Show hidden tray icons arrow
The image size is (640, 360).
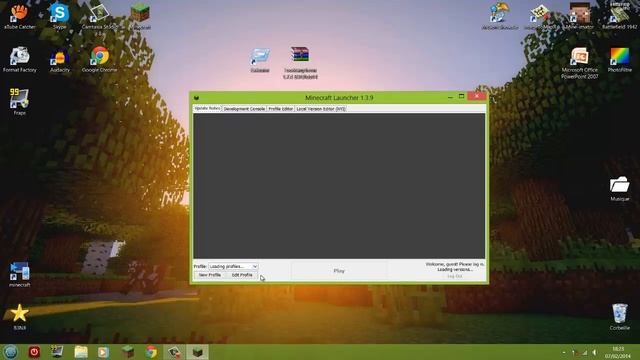point(564,352)
